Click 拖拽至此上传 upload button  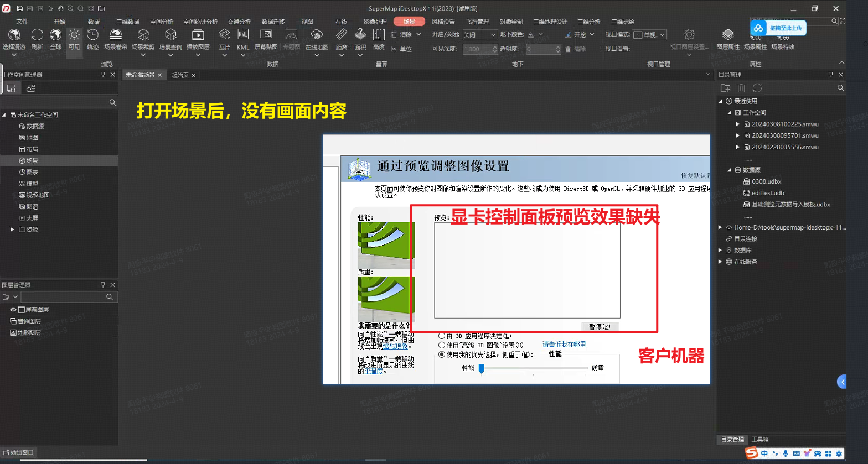click(x=778, y=28)
